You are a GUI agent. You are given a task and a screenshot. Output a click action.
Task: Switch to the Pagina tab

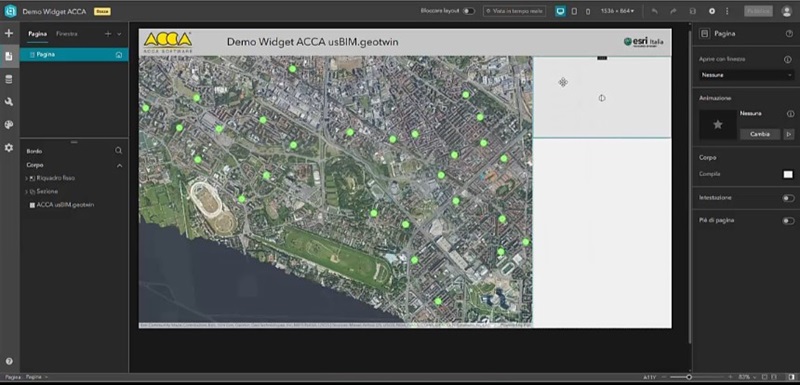pos(37,34)
